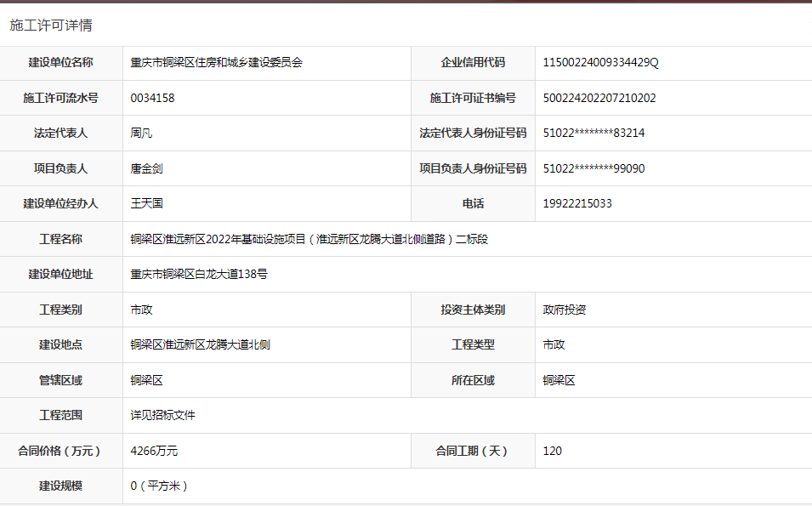Click the masked ID ending in 83214
This screenshot has height=506, width=812.
click(x=593, y=133)
